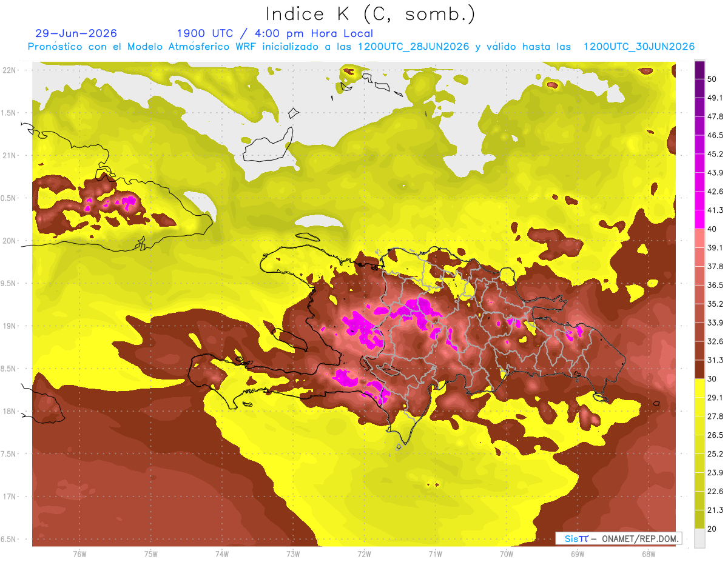The height and width of the screenshot is (562, 728).
Task: Click the '68W' longitude label
Action: tap(649, 554)
